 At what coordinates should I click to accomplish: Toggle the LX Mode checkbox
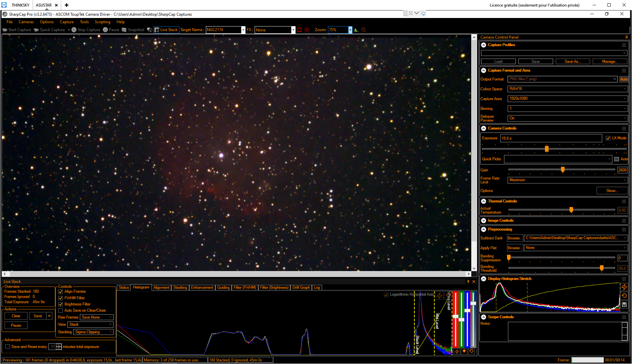pyautogui.click(x=608, y=138)
